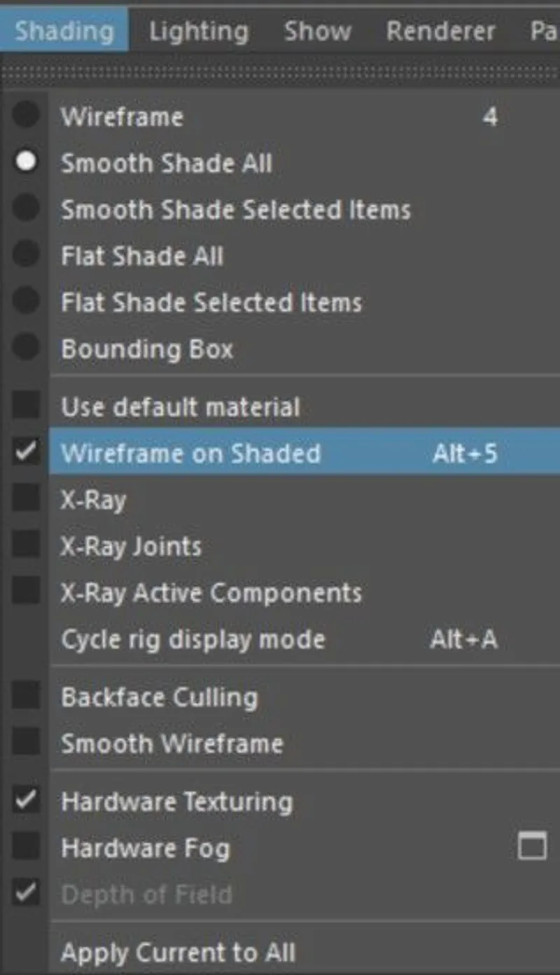Select the Wireframe display mode
Screen dimensions: 560x975
pyautogui.click(x=121, y=116)
